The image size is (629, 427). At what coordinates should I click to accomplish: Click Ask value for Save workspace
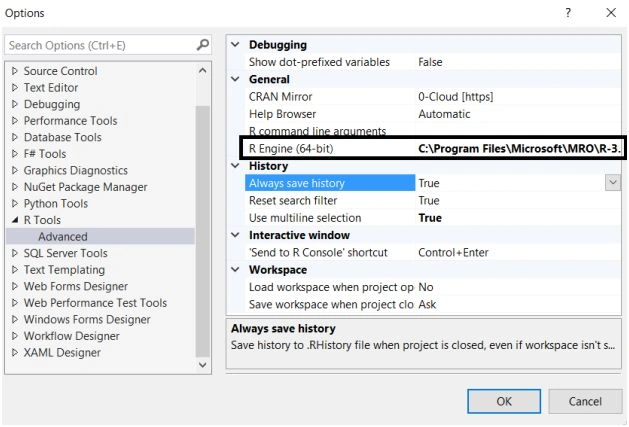427,304
